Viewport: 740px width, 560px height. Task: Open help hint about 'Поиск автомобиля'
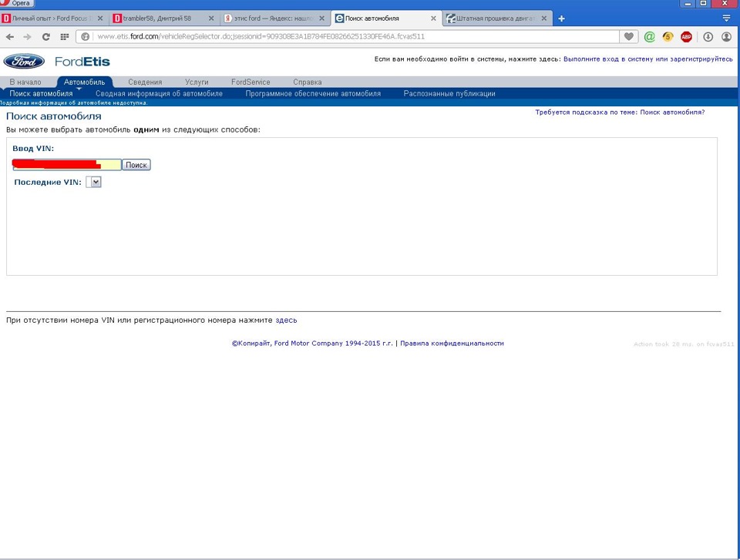click(x=620, y=112)
